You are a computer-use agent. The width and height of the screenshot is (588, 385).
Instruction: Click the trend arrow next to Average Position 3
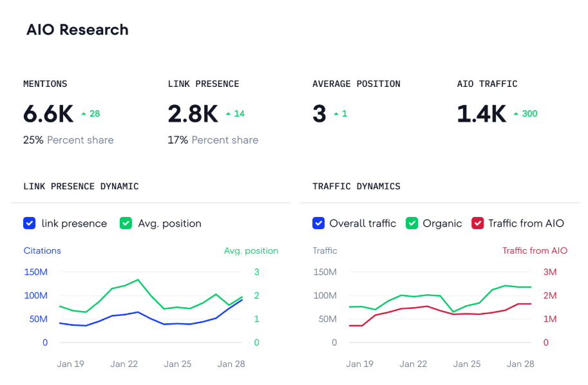pos(336,114)
